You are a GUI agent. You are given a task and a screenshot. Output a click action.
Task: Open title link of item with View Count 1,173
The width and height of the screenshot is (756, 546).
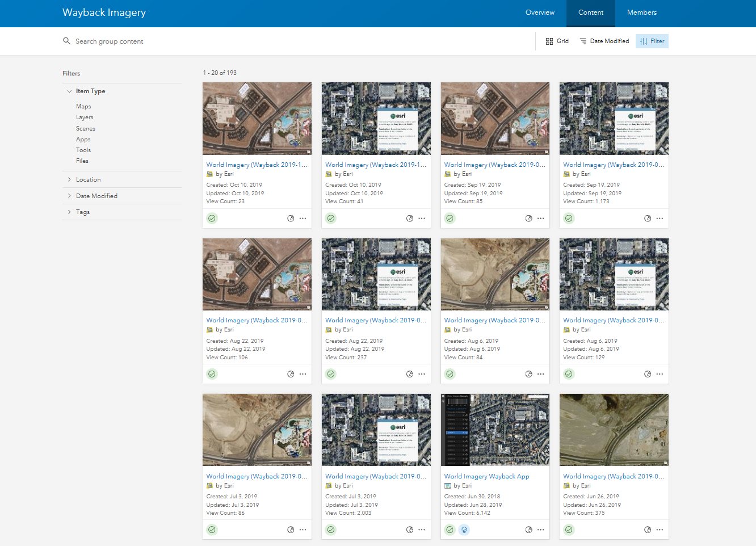[x=614, y=165]
